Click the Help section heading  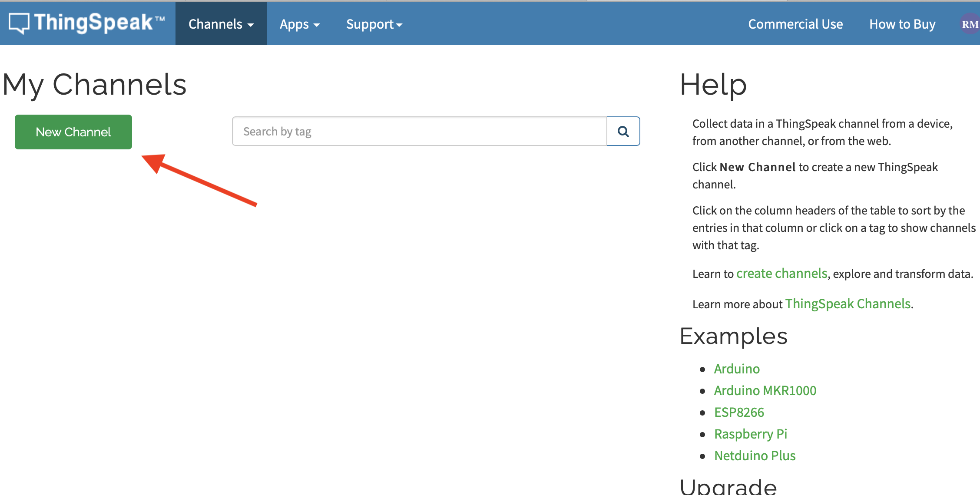(x=713, y=84)
